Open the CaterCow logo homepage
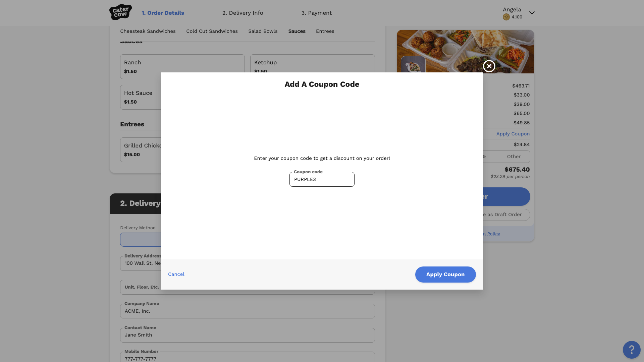This screenshot has width=644, height=362. click(x=120, y=12)
